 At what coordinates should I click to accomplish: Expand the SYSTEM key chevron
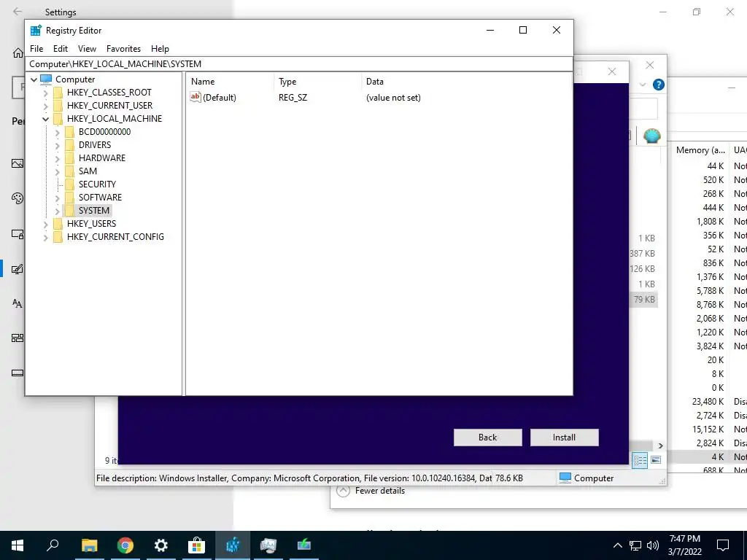(x=57, y=211)
